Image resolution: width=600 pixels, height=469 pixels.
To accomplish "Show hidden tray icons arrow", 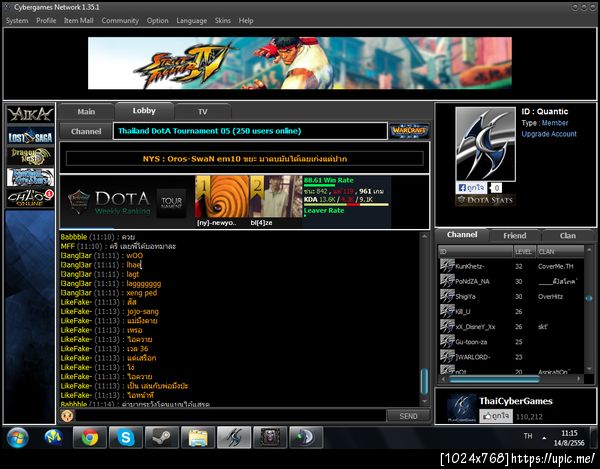I will pyautogui.click(x=544, y=438).
